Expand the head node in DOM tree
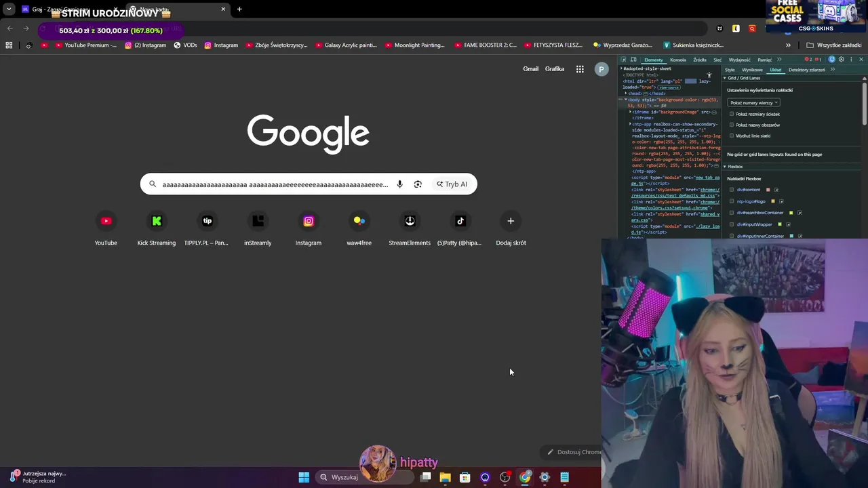 pyautogui.click(x=626, y=93)
